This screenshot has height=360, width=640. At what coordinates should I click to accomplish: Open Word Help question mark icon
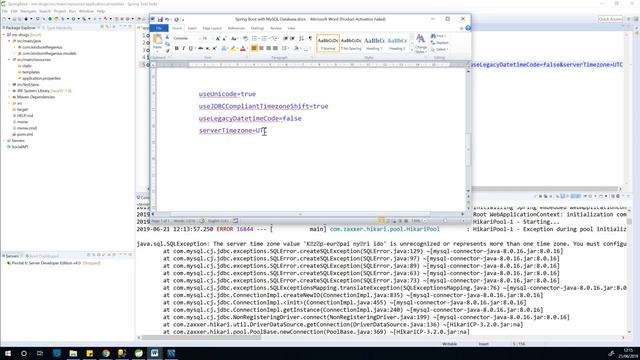[x=468, y=28]
